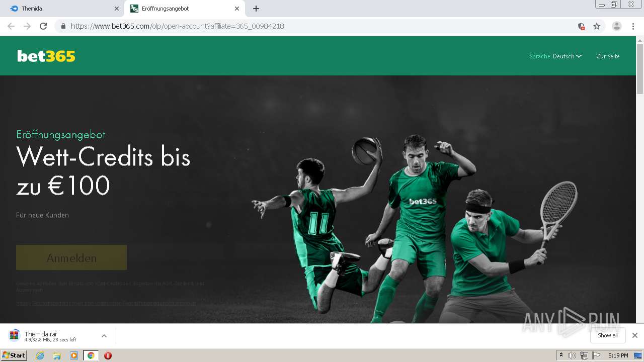Click the bet365 logo

click(x=46, y=56)
